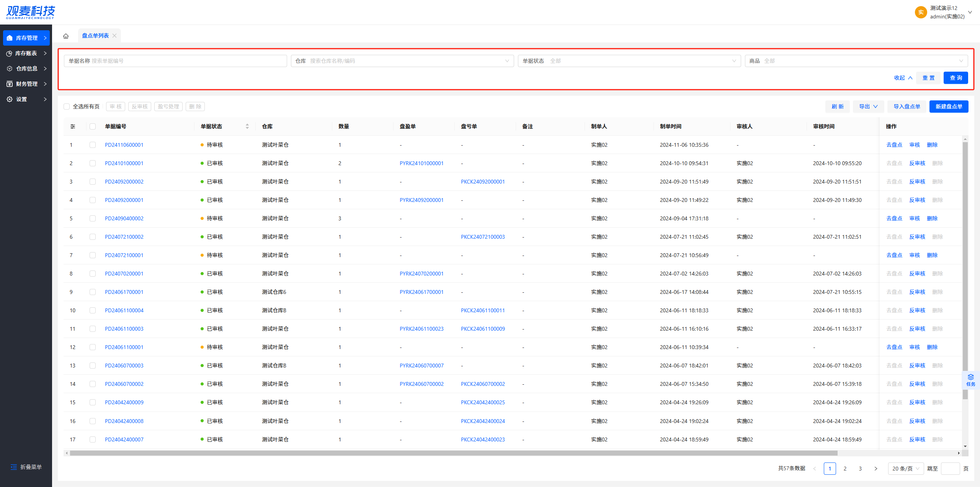
Task: Focus the 跳至 page number input
Action: tap(950, 469)
